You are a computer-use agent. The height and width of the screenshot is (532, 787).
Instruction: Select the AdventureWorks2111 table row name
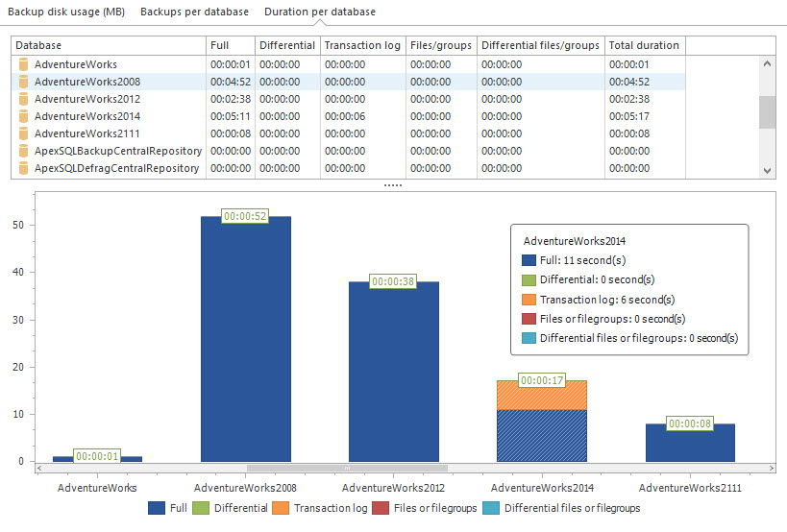point(86,133)
